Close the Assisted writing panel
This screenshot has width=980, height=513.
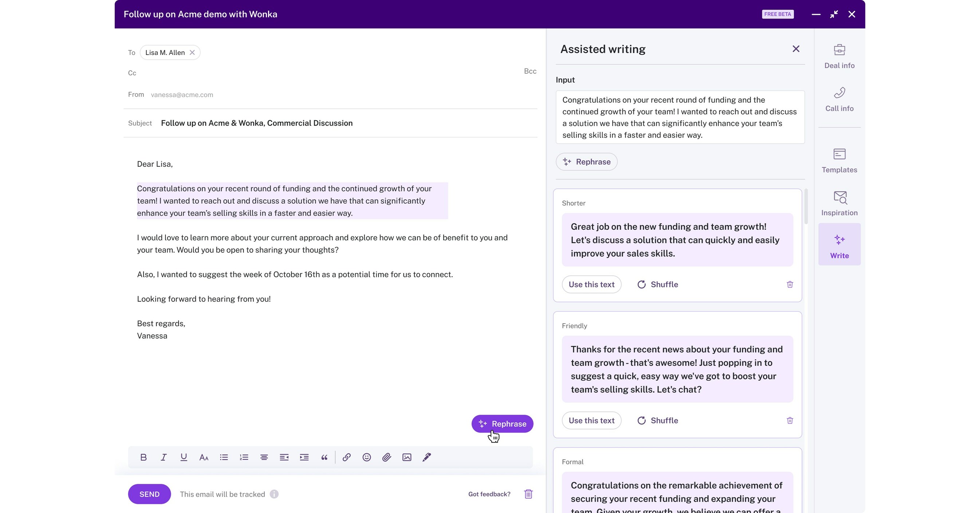(796, 49)
